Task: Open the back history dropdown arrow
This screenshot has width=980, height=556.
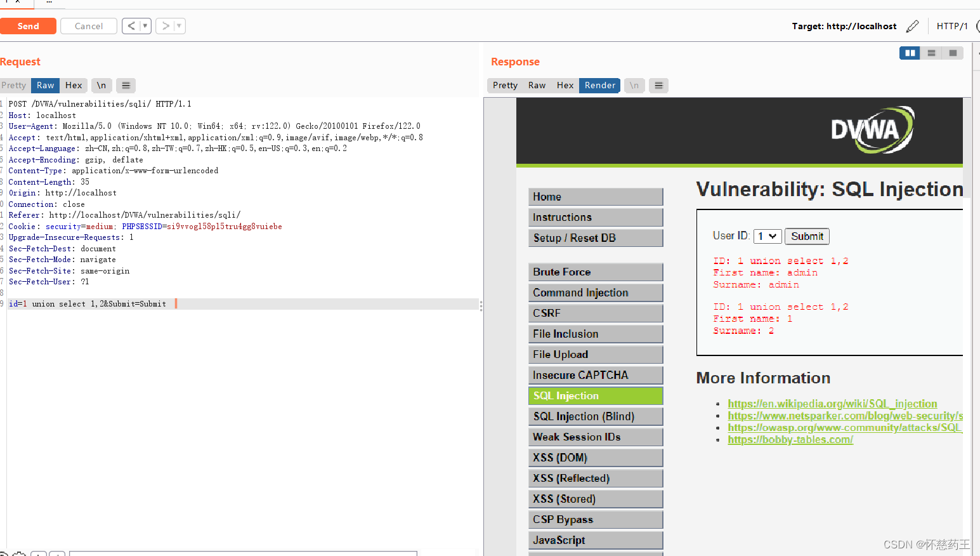Action: pos(145,26)
